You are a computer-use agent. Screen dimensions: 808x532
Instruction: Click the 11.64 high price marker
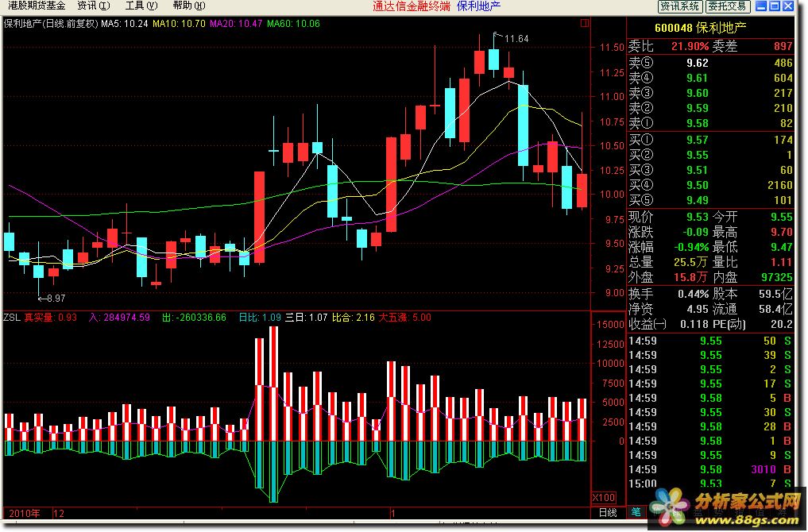[x=516, y=39]
